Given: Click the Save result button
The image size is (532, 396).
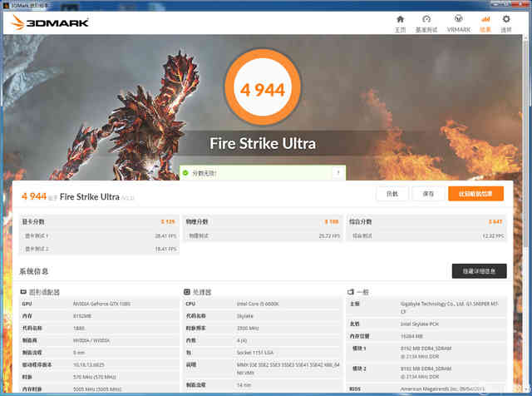Looking at the screenshot, I should point(428,194).
